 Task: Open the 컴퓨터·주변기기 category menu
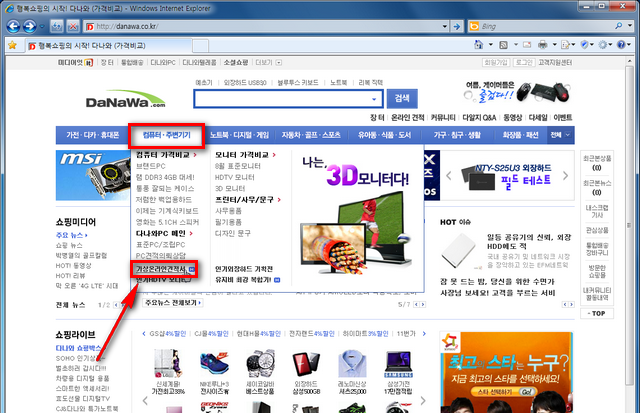(x=167, y=135)
